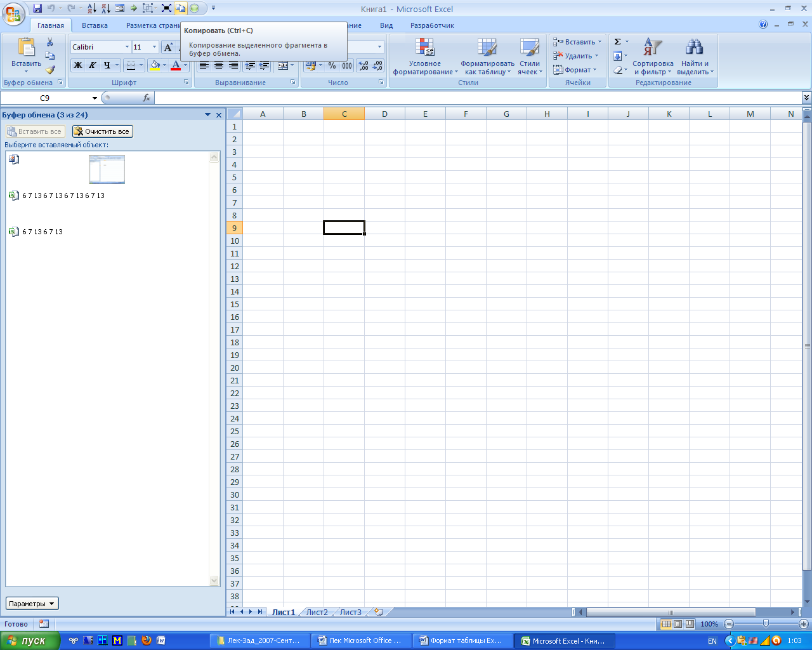Switch to the Вставка ribbon tab

coord(95,25)
